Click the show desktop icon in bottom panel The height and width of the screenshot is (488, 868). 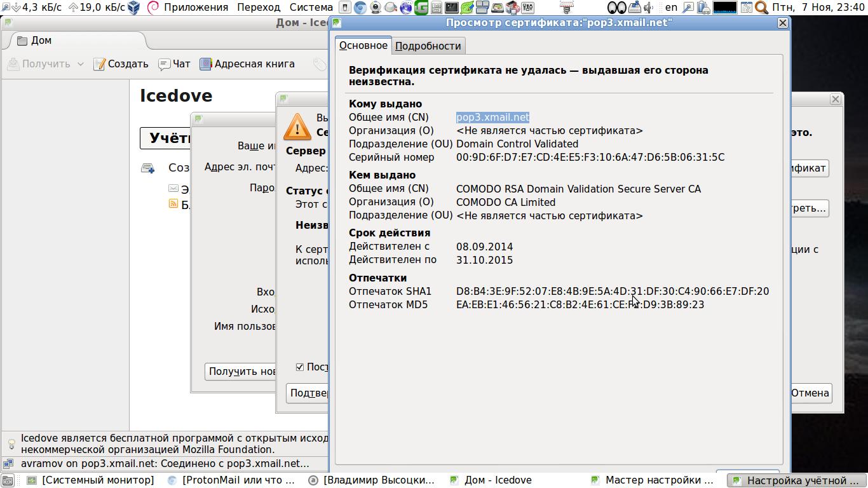pos(8,480)
